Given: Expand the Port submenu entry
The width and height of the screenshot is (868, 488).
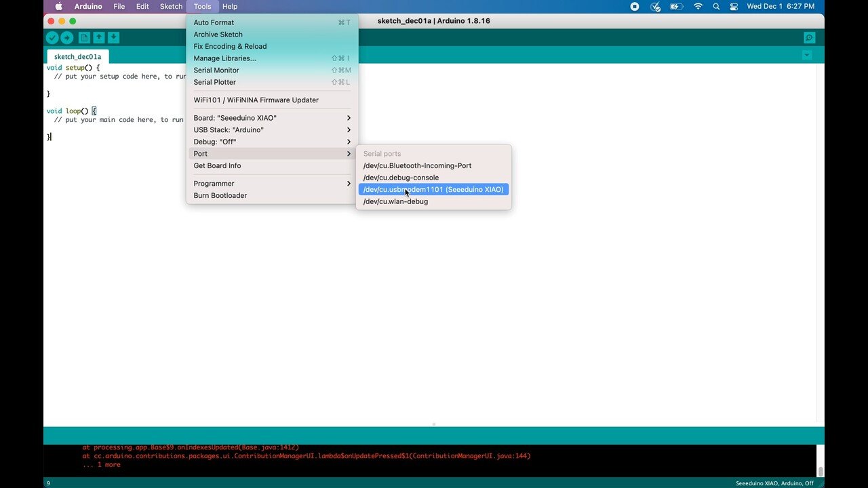Looking at the screenshot, I should pyautogui.click(x=272, y=154).
